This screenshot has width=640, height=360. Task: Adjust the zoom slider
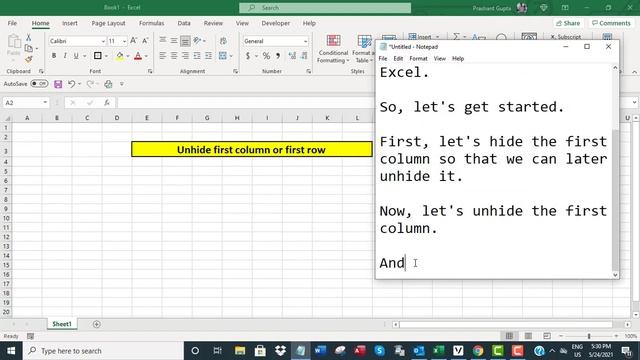tap(589, 336)
